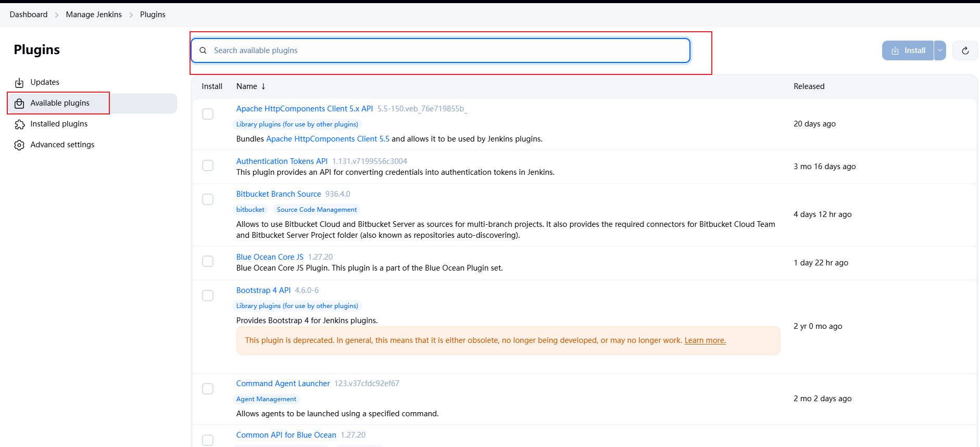Go to Advanced settings in sidebar
This screenshot has width=980, height=447.
(62, 145)
